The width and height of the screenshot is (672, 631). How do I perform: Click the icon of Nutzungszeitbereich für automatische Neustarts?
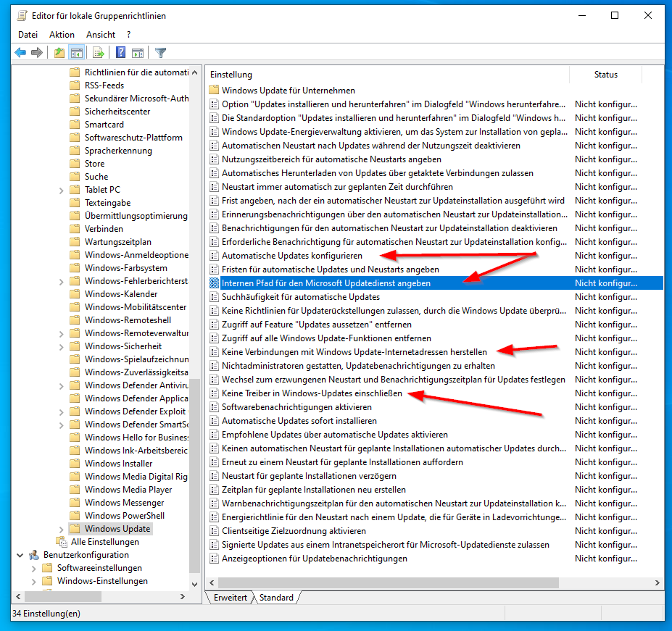click(x=214, y=159)
